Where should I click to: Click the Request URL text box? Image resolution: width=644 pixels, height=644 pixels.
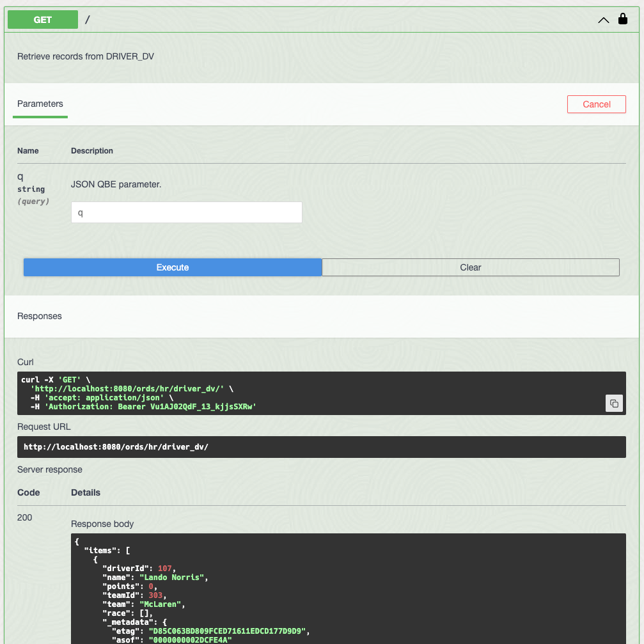pos(321,447)
